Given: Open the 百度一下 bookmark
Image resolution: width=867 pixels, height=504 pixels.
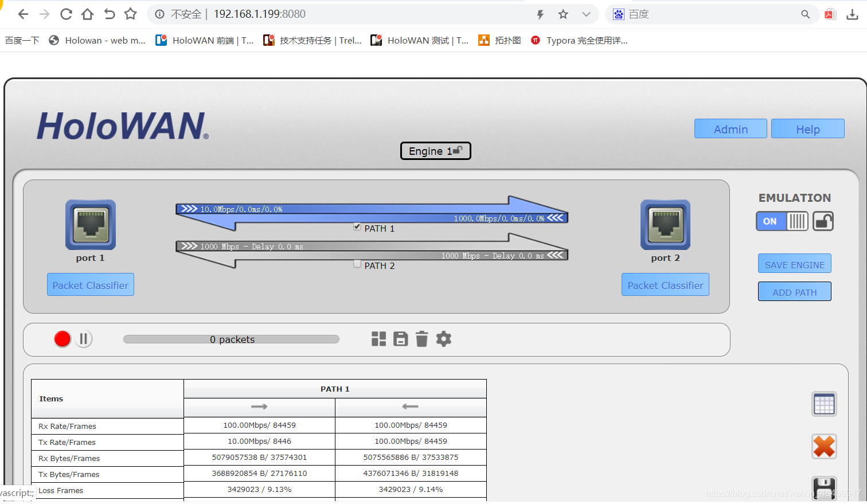Looking at the screenshot, I should click(x=22, y=40).
